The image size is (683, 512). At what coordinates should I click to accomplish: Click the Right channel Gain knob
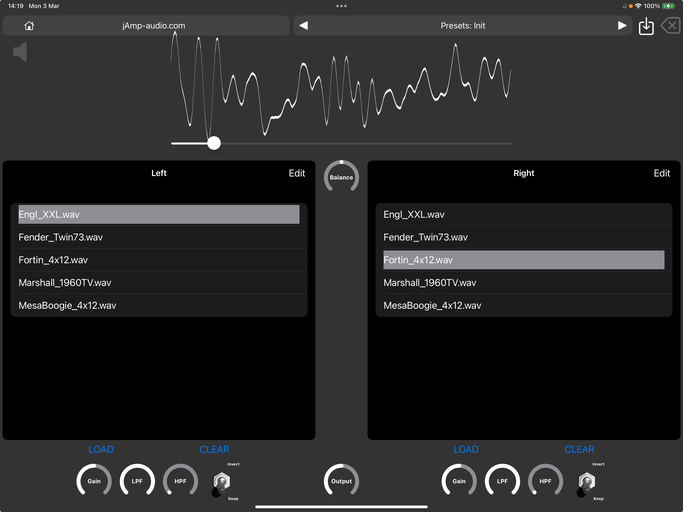pyautogui.click(x=459, y=481)
